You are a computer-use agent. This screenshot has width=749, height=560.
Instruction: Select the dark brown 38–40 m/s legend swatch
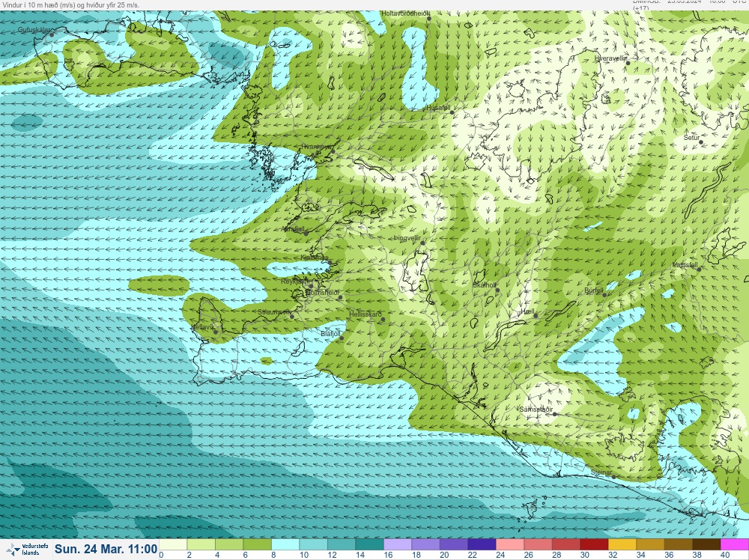point(706,545)
